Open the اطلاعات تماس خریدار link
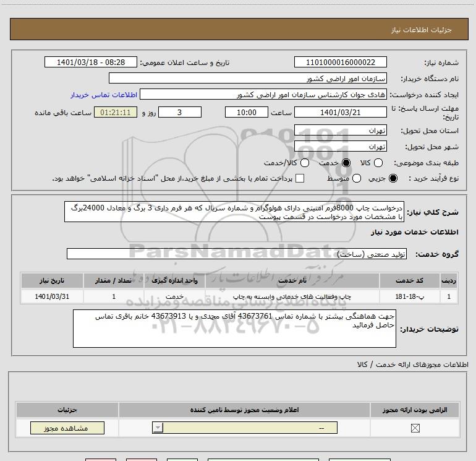 [104, 95]
